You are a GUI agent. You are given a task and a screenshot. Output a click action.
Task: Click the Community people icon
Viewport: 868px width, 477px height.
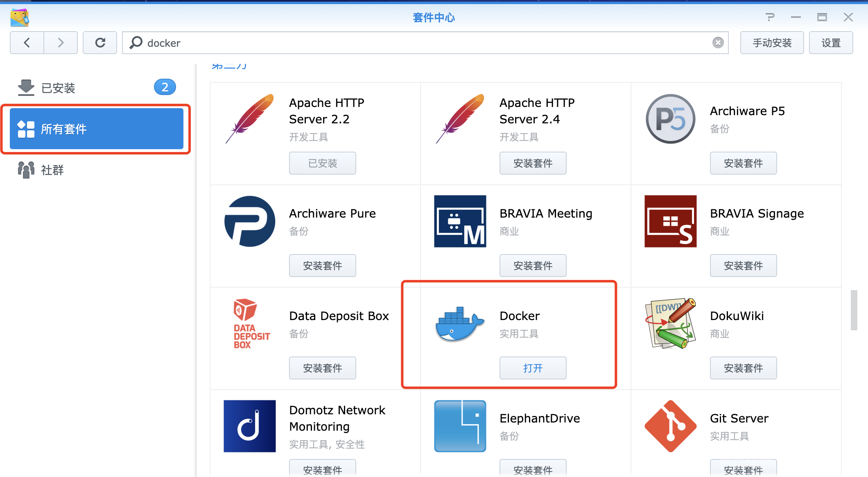(26, 170)
